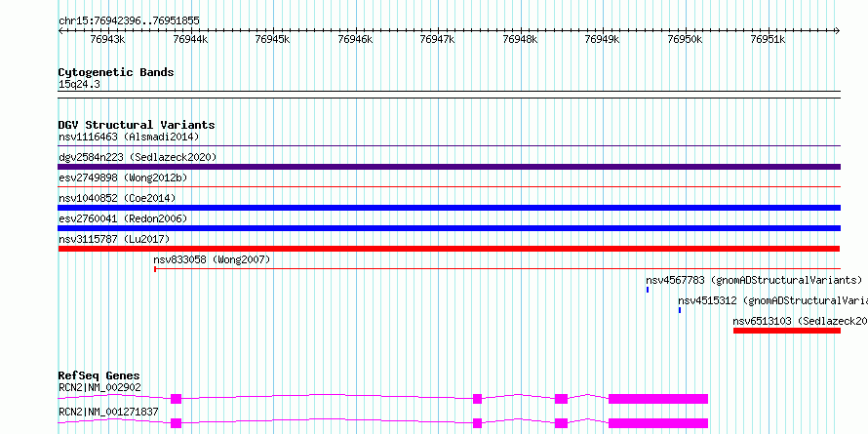Select the 15q24.3 cytogenetic band label
Viewport: 868px width, 434px height.
[79, 85]
